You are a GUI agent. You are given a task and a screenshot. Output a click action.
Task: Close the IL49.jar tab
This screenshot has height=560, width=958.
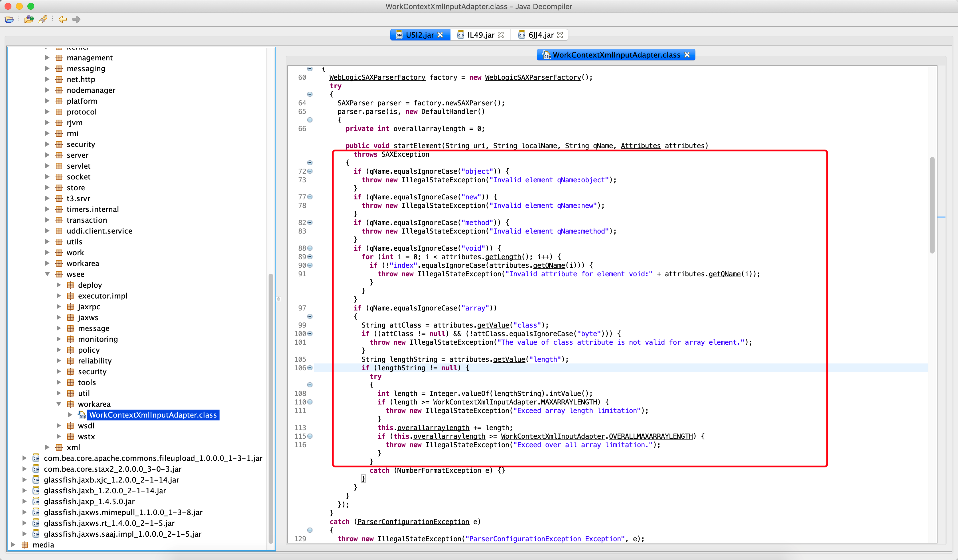(501, 35)
